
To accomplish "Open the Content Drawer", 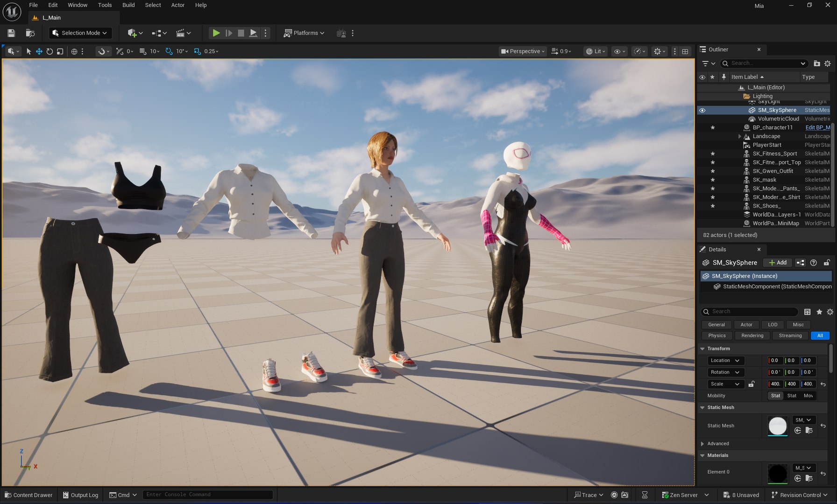I will [28, 495].
